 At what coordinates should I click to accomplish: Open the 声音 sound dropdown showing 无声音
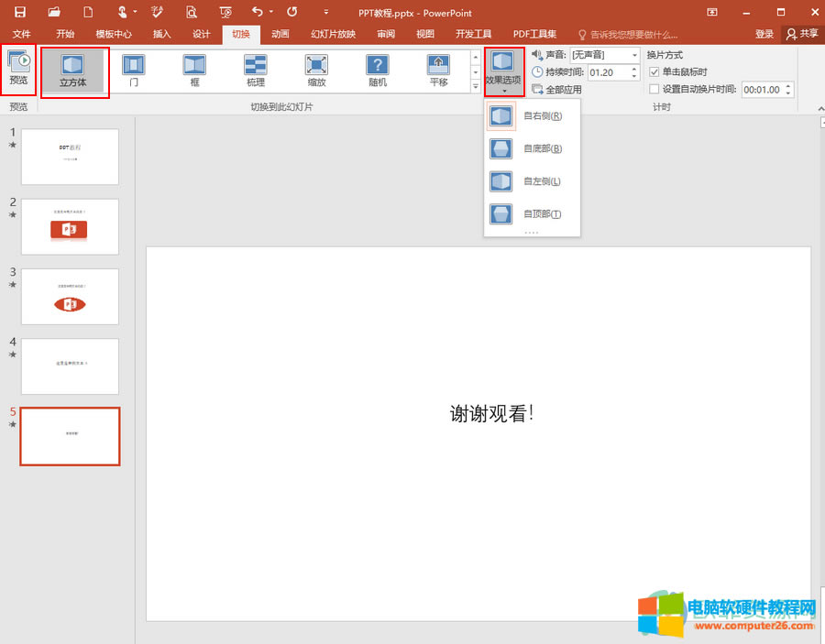636,54
